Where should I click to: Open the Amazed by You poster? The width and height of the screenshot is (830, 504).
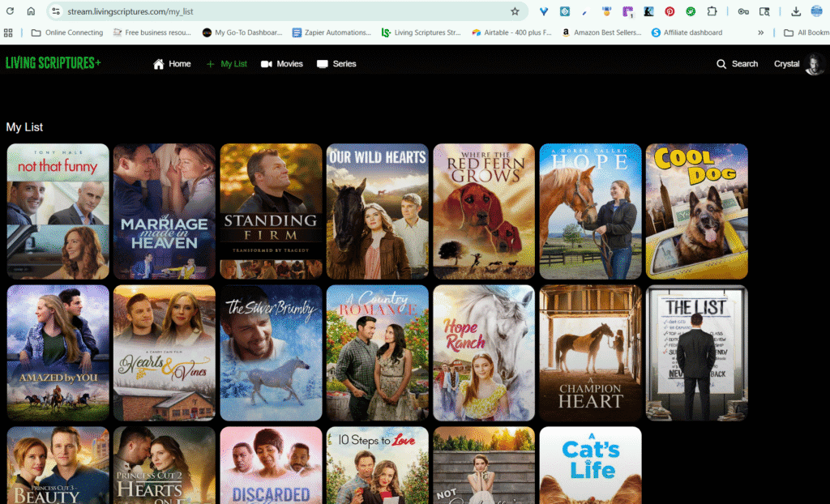click(58, 352)
